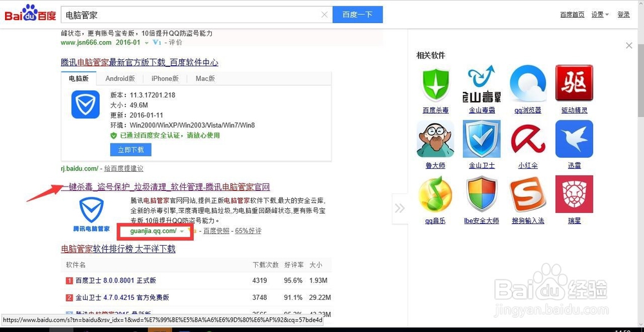Click the 搜狗输入法 text label

tap(528, 221)
